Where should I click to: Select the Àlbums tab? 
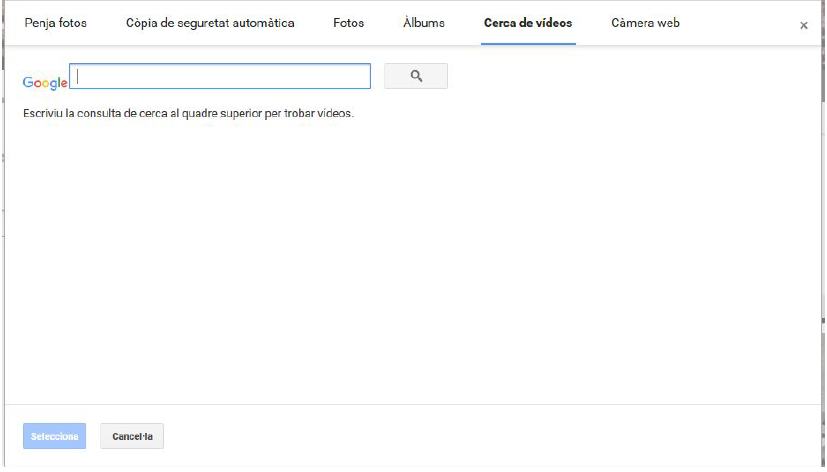(424, 23)
